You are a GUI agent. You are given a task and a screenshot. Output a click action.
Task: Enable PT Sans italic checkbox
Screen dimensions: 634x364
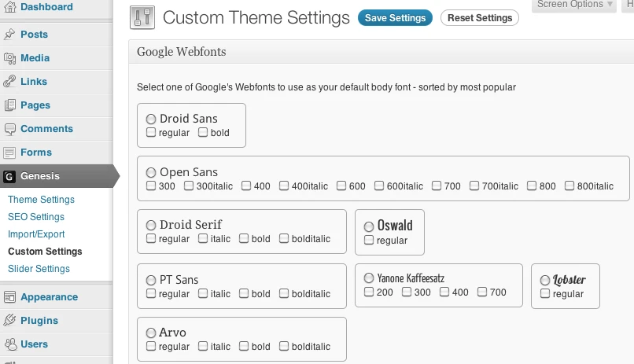click(x=203, y=293)
